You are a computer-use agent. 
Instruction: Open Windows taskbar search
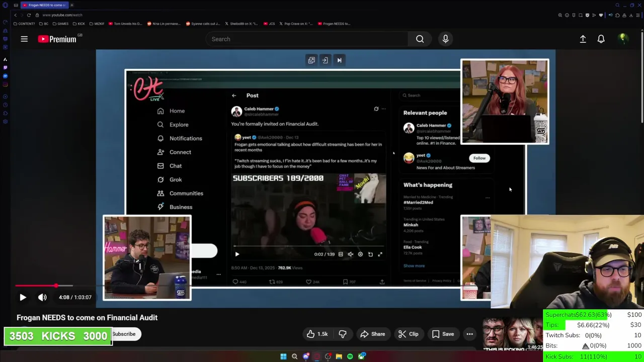pos(294,356)
